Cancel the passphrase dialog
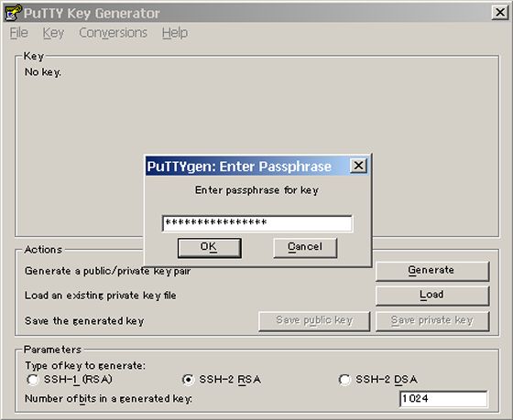 pyautogui.click(x=305, y=248)
